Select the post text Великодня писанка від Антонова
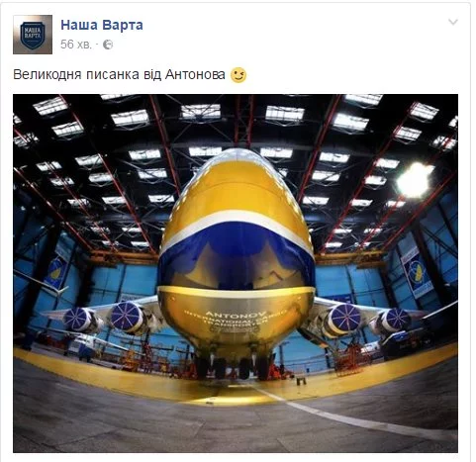476x462 pixels. click(119, 75)
